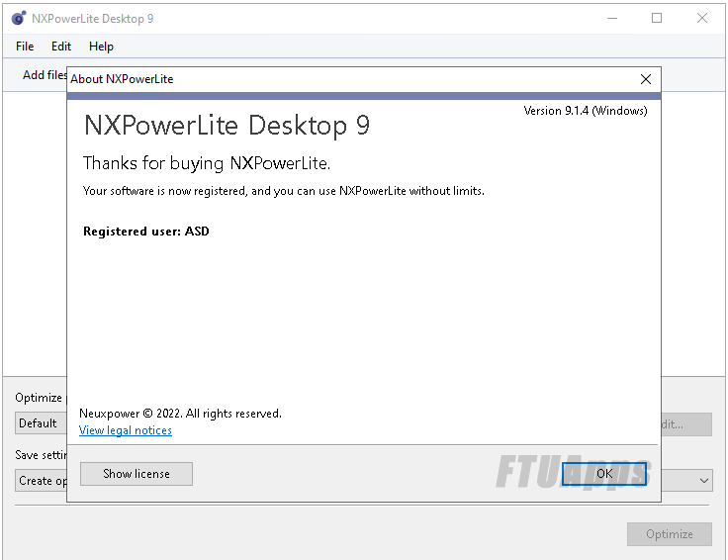Click the greyed Optimize button
The width and height of the screenshot is (728, 560).
[x=669, y=534]
